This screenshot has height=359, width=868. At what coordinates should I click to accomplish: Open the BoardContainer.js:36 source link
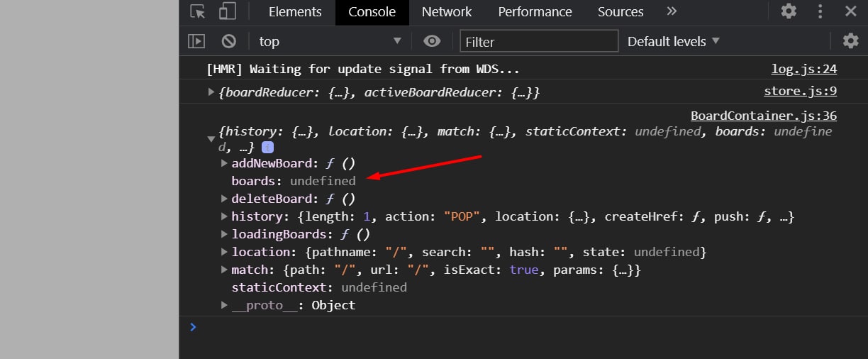click(x=764, y=116)
